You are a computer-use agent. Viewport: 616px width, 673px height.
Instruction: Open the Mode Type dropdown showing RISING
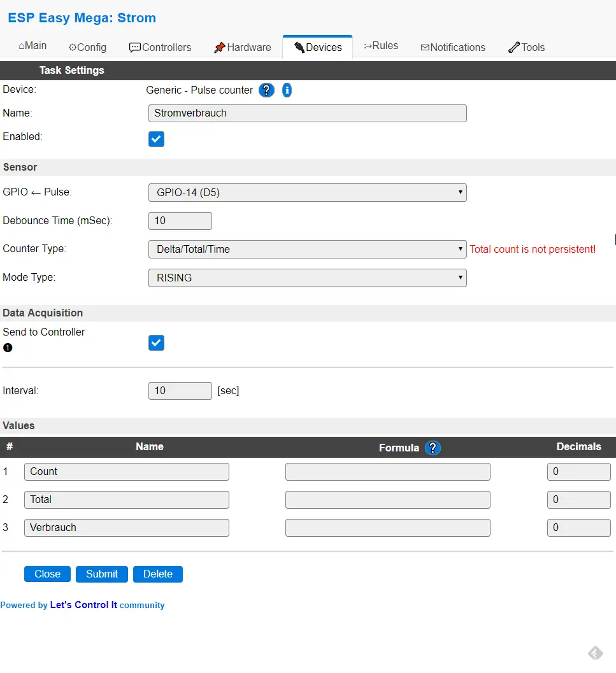307,278
